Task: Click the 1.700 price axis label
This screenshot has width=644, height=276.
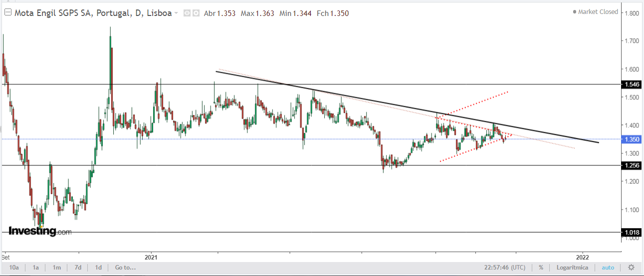Action: click(632, 41)
